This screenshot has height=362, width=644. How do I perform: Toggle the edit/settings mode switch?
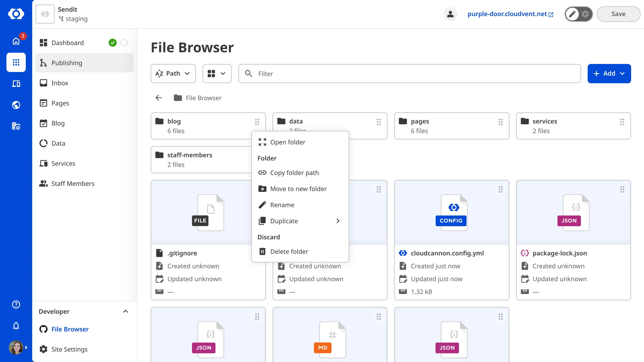(x=579, y=14)
